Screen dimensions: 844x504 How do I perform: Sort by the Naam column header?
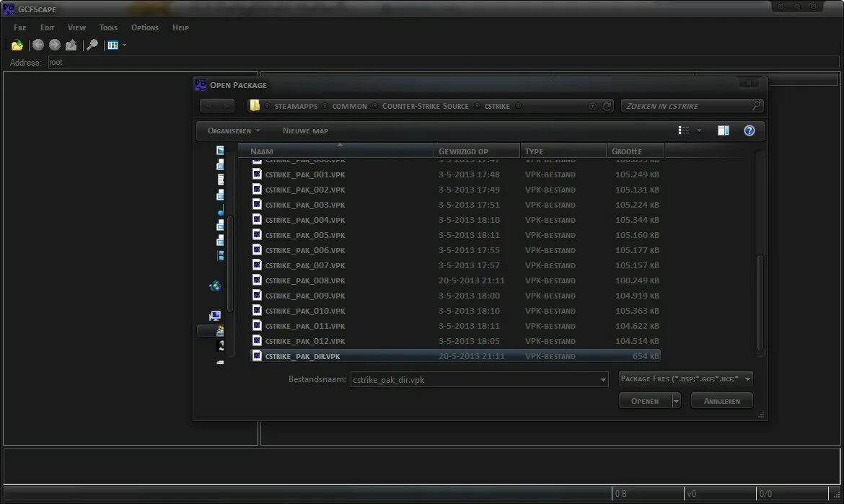[335, 151]
